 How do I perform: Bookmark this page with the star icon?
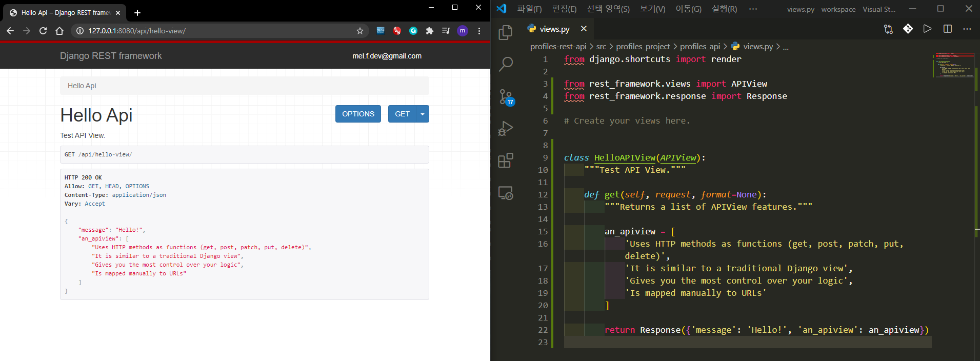[360, 31]
